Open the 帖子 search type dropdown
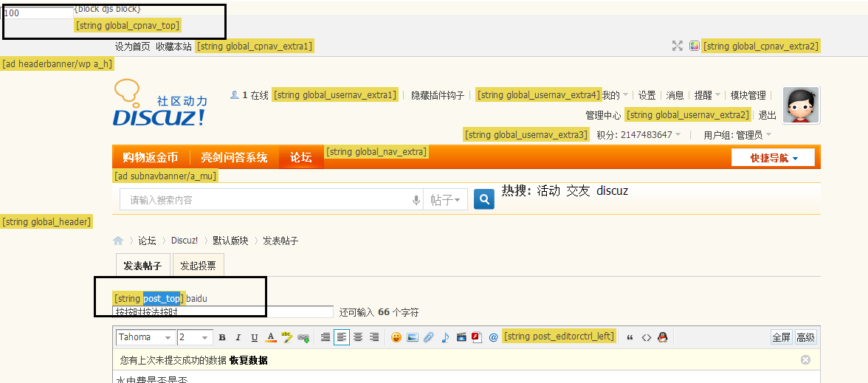 [446, 200]
